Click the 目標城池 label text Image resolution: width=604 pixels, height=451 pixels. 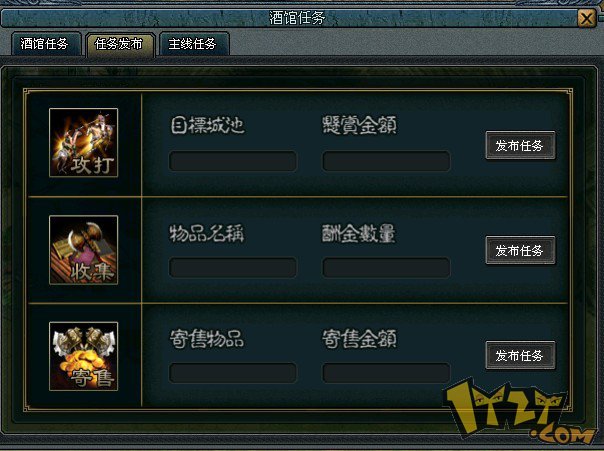(x=208, y=126)
